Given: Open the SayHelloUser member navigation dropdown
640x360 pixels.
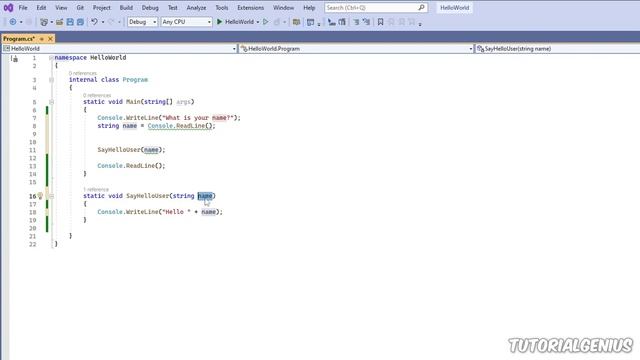Looking at the screenshot, I should pos(558,49).
